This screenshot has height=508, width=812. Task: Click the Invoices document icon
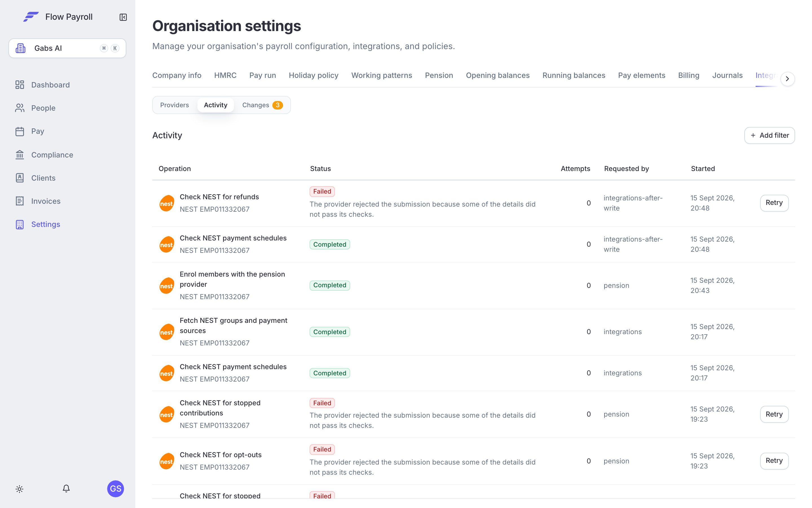click(20, 201)
